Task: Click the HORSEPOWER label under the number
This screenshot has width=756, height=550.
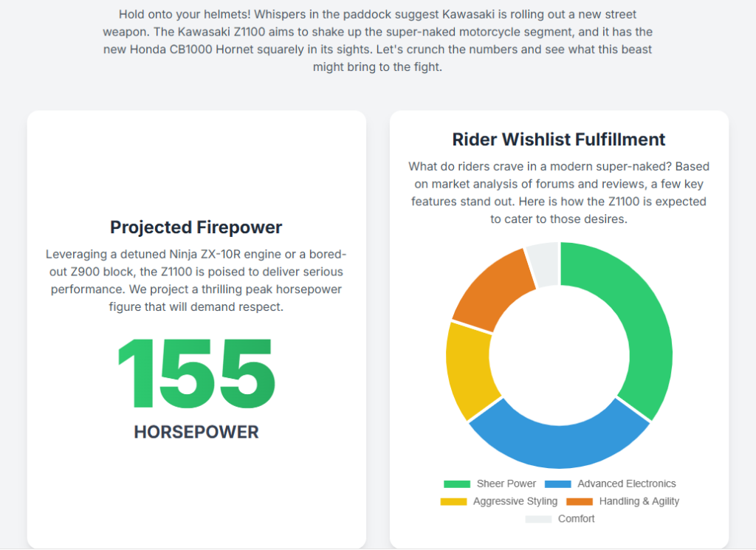Action: 196,432
